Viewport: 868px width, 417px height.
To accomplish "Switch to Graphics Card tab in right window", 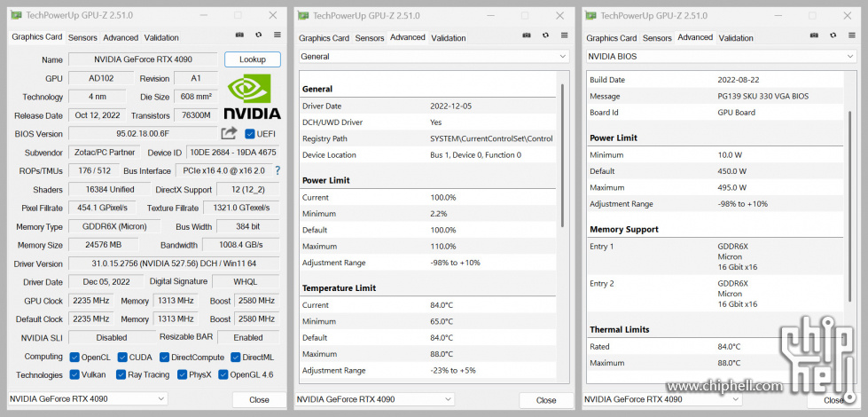I will [x=611, y=38].
